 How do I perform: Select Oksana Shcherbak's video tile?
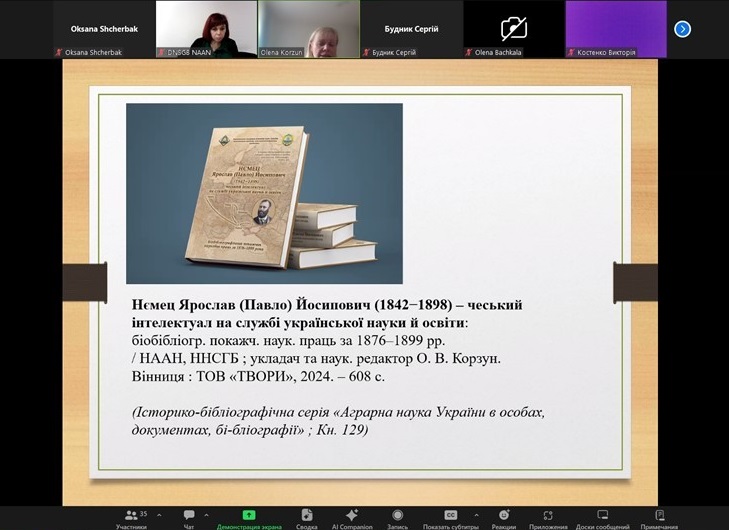pos(104,29)
